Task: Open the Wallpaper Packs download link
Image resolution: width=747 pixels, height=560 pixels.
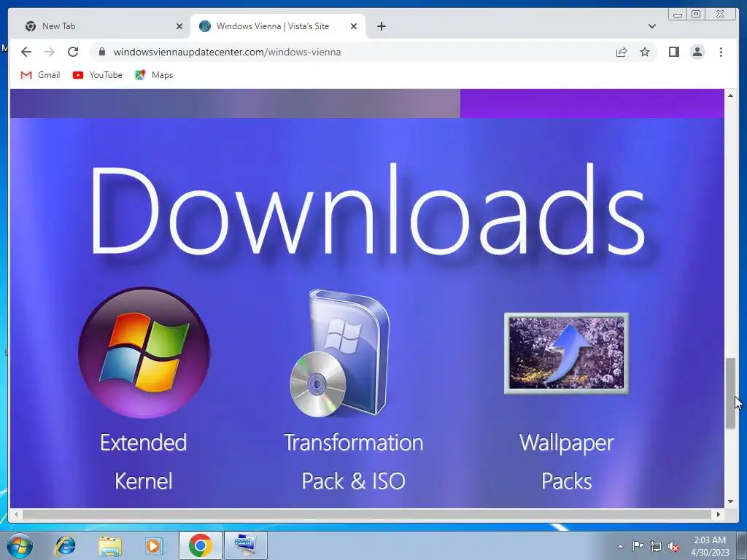Action: click(x=566, y=462)
